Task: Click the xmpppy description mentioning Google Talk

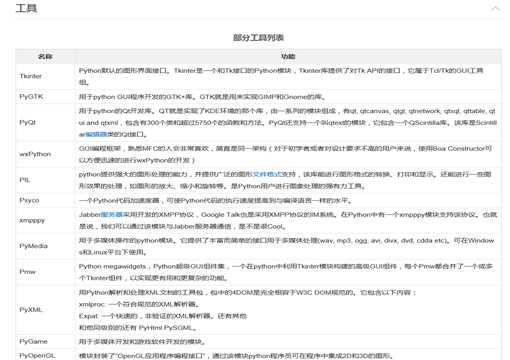Action: 288,220
